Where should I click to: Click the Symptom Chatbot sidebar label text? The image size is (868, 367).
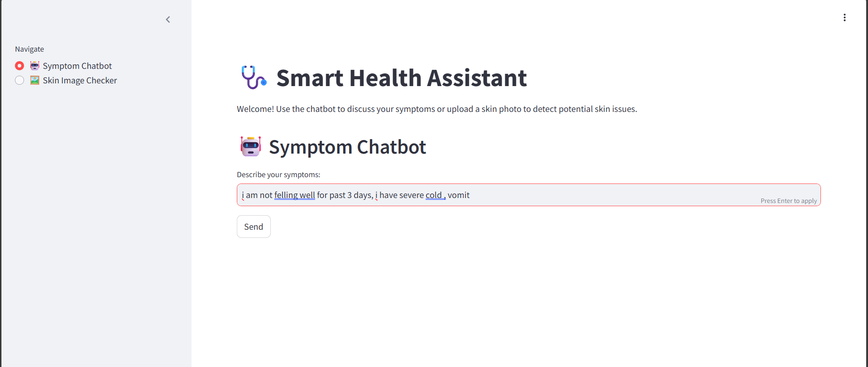click(x=77, y=66)
